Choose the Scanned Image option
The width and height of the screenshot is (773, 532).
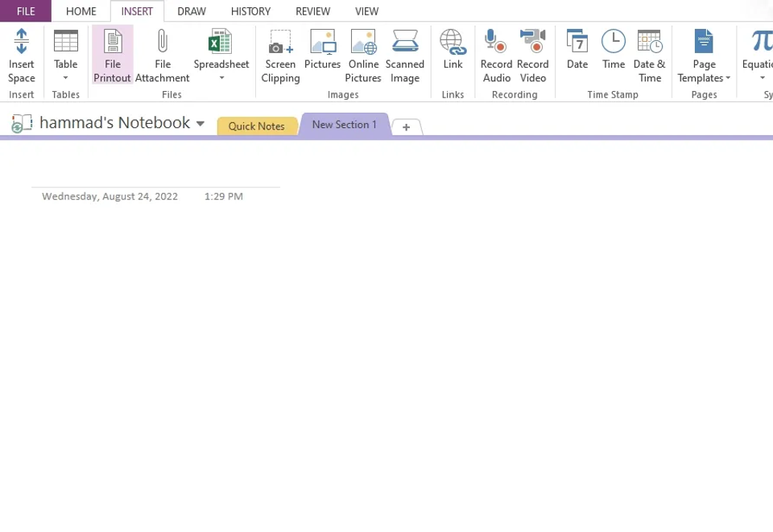[404, 42]
